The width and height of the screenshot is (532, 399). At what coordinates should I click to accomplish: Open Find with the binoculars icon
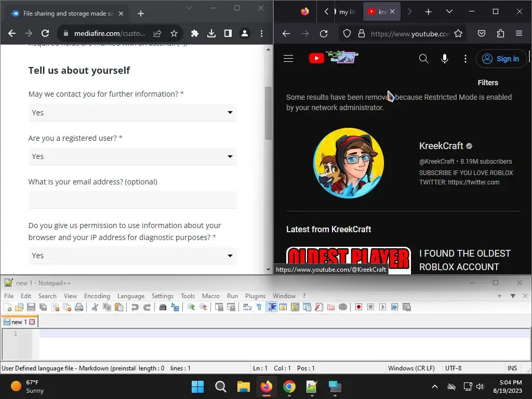(x=163, y=308)
